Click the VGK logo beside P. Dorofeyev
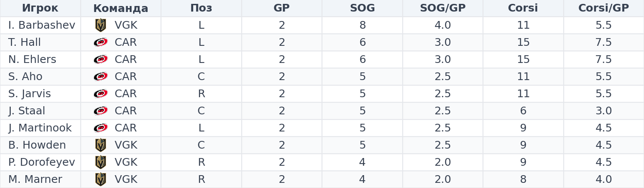 (x=100, y=162)
